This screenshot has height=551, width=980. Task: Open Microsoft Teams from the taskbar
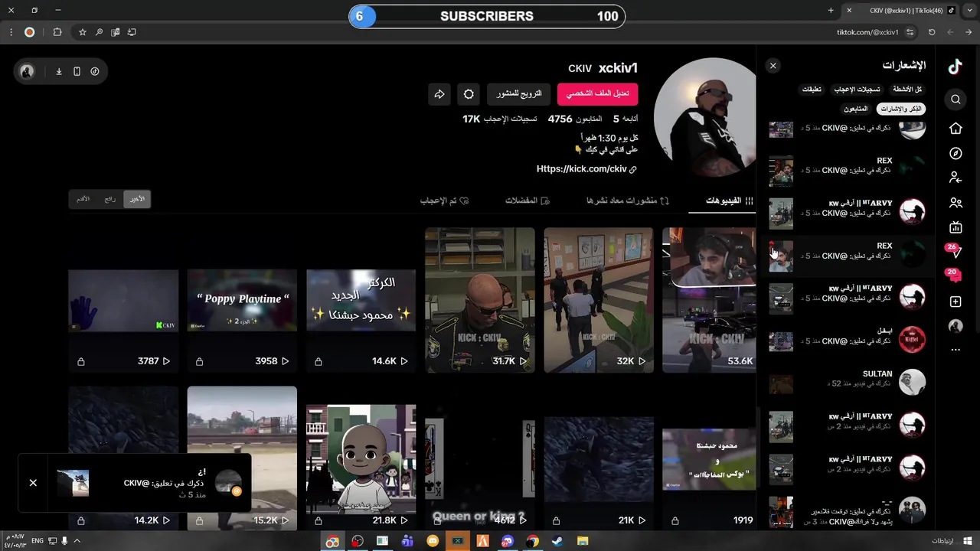pyautogui.click(x=407, y=542)
